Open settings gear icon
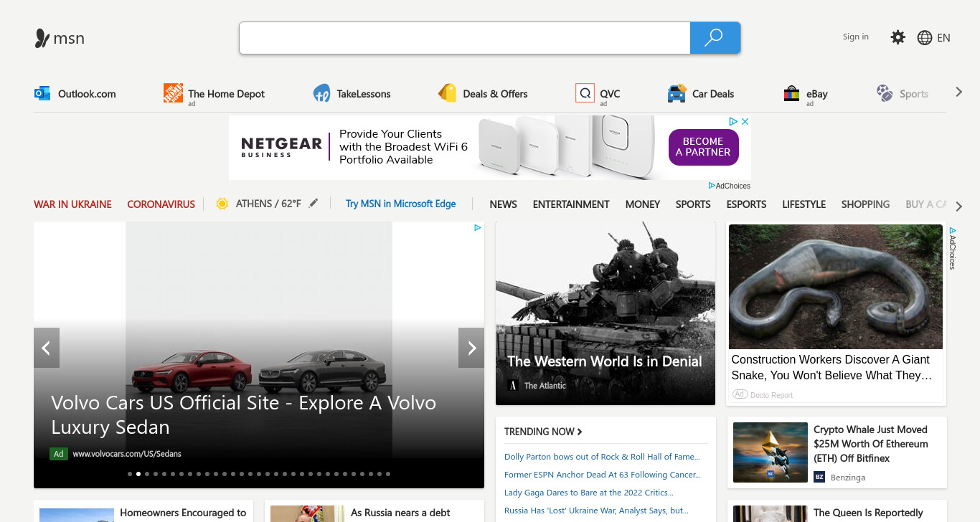The height and width of the screenshot is (522, 980). point(897,37)
